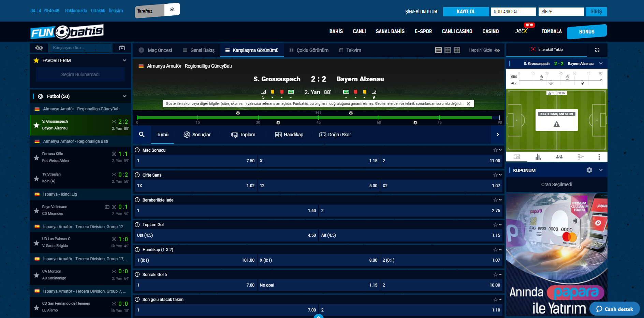Open the statistics bar chart icon in tracker

coord(538,157)
